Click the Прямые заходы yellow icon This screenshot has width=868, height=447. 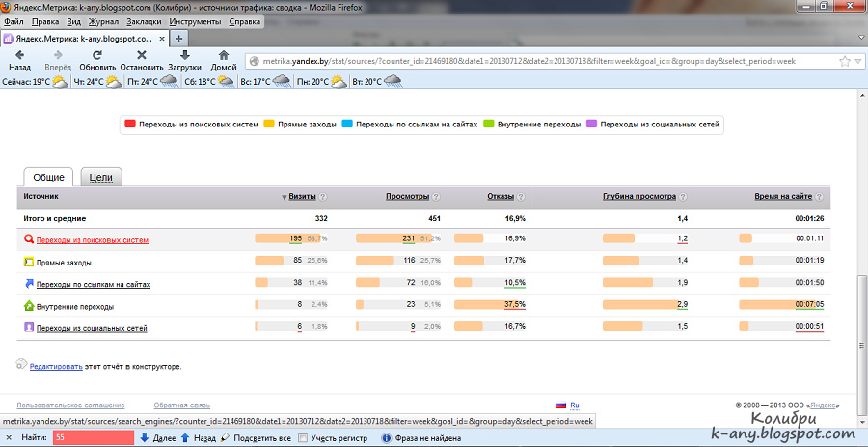click(x=29, y=262)
